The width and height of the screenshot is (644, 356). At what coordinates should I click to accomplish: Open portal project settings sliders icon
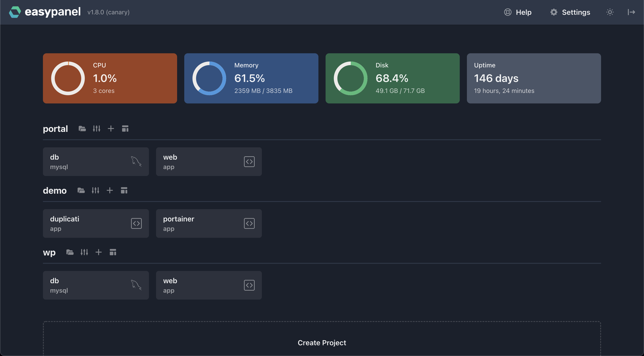97,129
